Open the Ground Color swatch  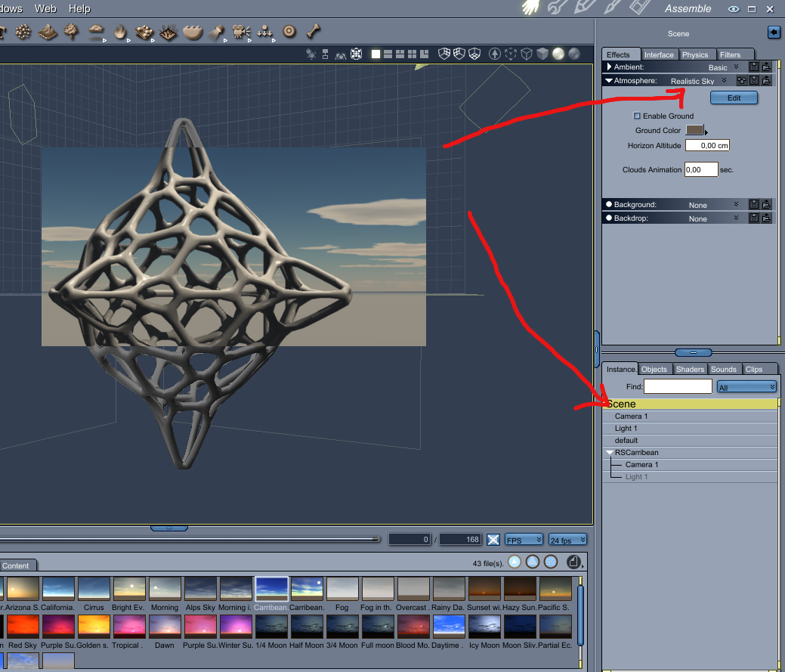click(695, 130)
